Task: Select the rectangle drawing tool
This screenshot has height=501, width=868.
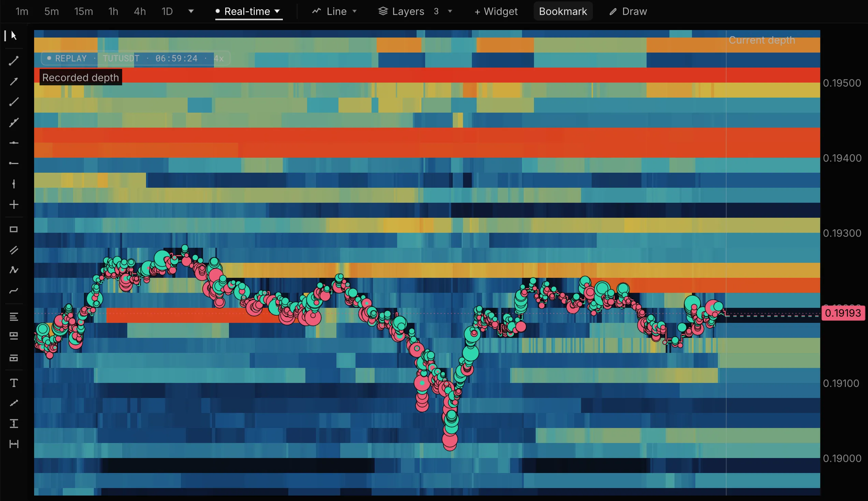Action: (14, 229)
